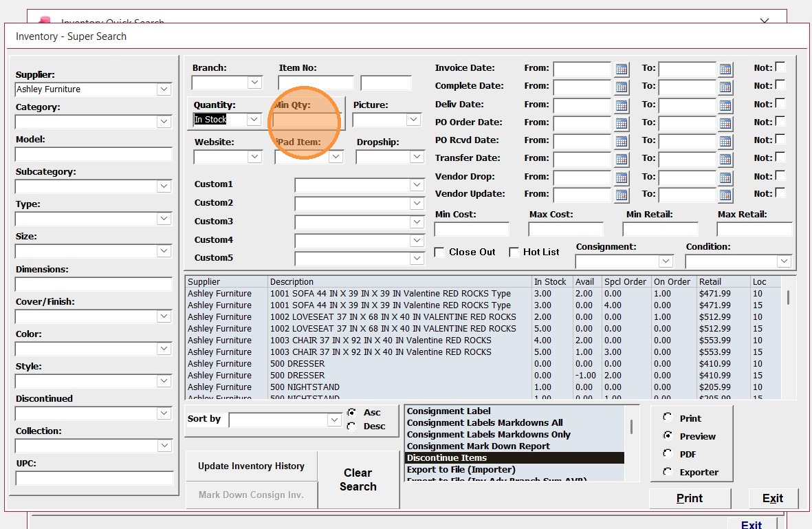Tick the Hot List checkbox

(x=514, y=252)
